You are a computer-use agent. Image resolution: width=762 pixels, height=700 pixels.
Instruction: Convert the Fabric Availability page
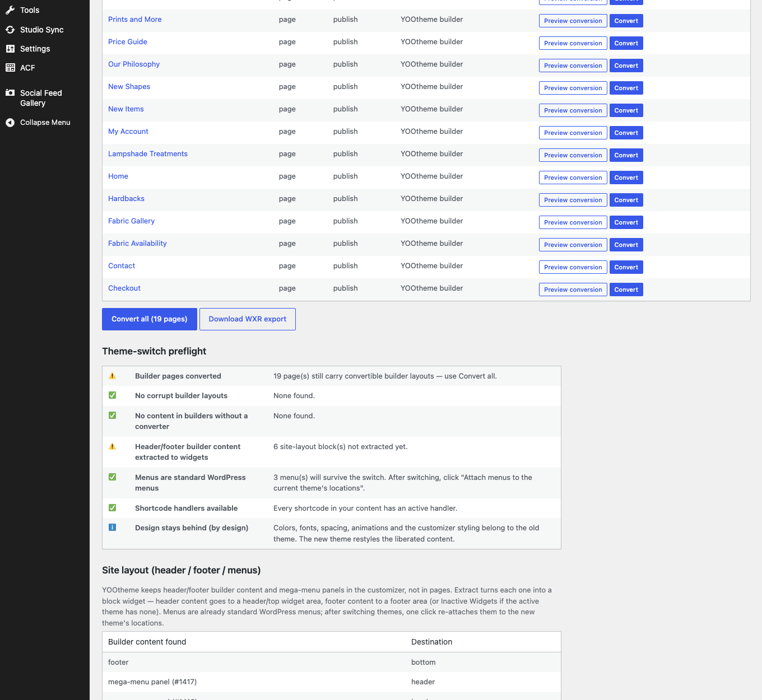[x=626, y=245]
